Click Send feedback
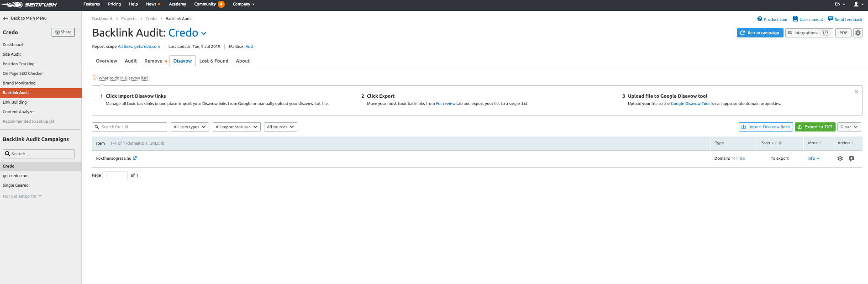This screenshot has height=284, width=868. [845, 19]
